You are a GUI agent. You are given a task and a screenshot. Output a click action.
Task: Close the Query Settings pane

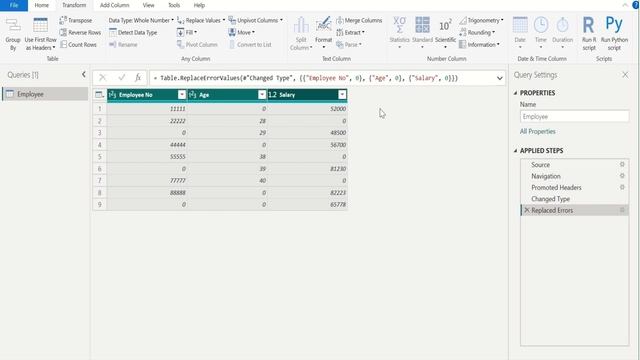[625, 75]
